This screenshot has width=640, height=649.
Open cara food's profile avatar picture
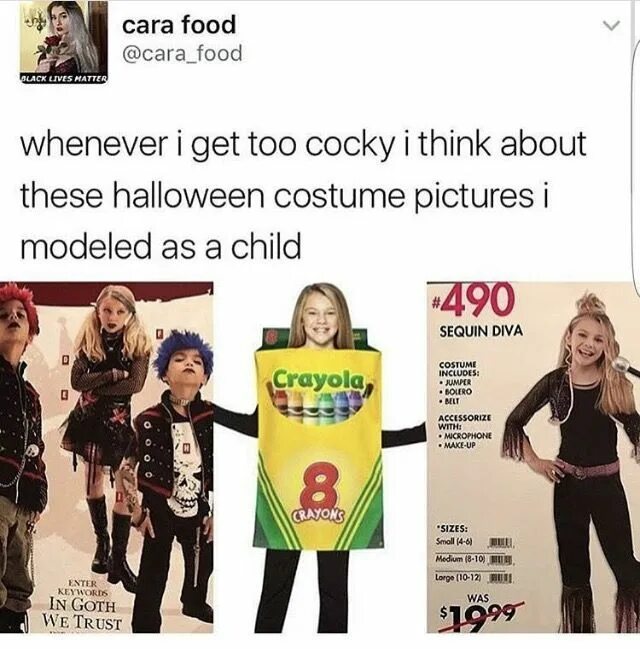63,41
